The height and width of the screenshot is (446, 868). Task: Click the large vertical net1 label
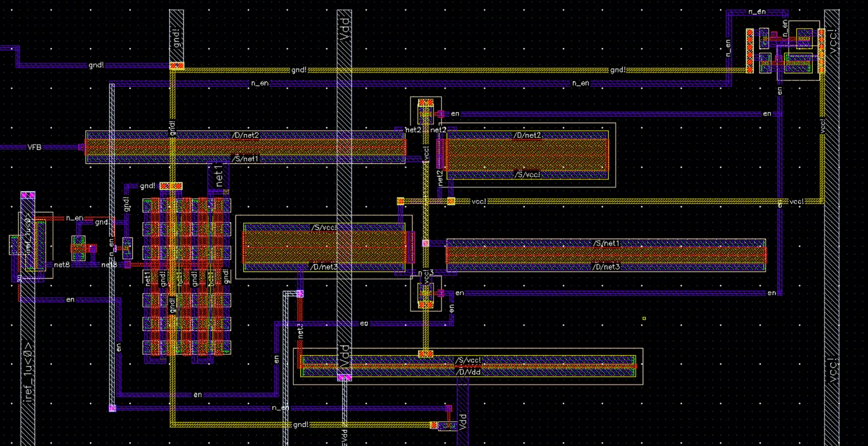click(218, 174)
